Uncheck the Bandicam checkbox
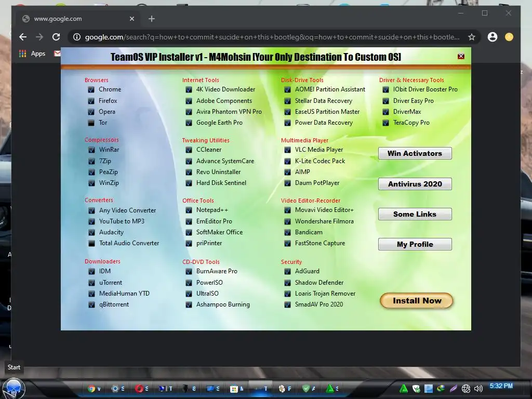 [287, 232]
